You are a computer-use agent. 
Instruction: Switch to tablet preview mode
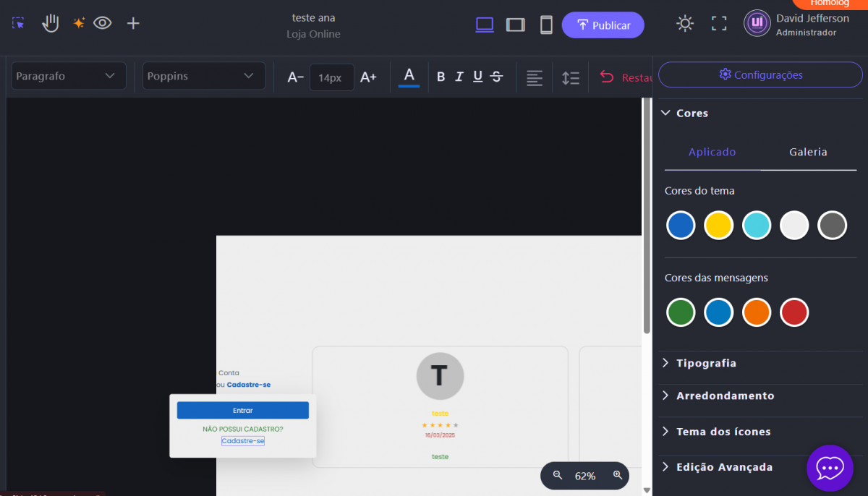(x=515, y=25)
